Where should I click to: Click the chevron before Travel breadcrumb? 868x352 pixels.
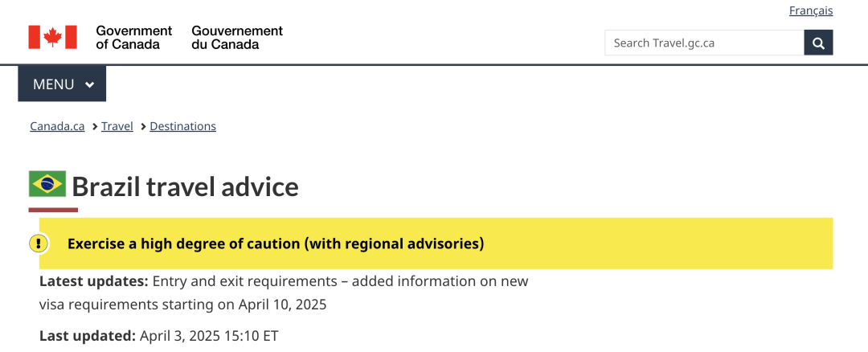[x=95, y=127]
